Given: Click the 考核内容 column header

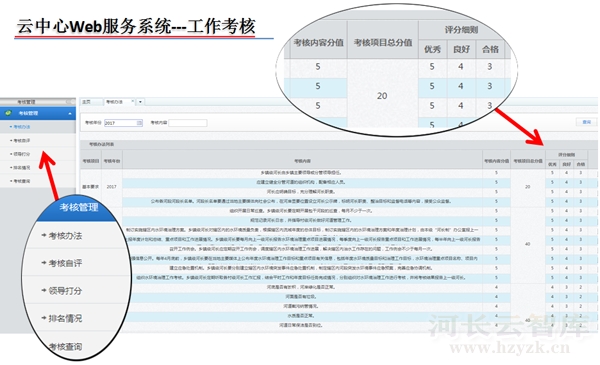Looking at the screenshot, I should [x=302, y=161].
